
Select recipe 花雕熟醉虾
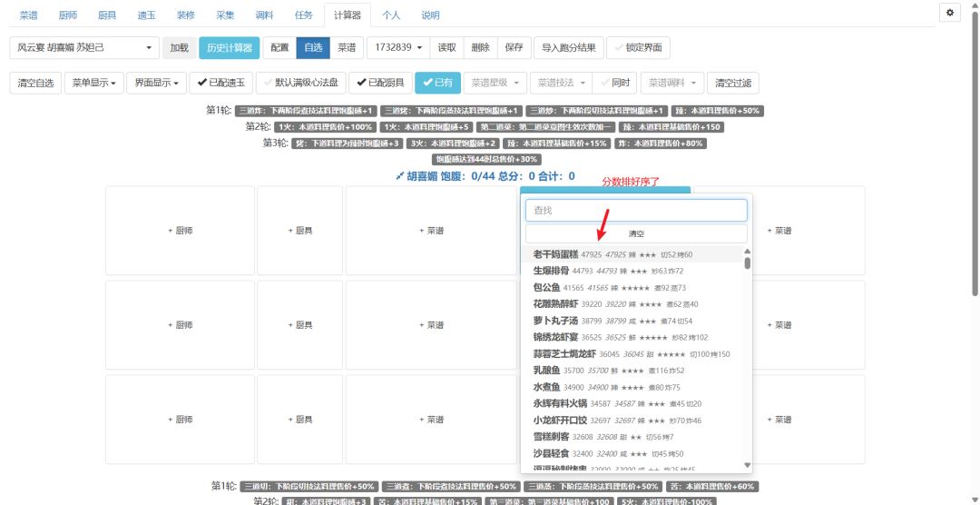(632, 304)
